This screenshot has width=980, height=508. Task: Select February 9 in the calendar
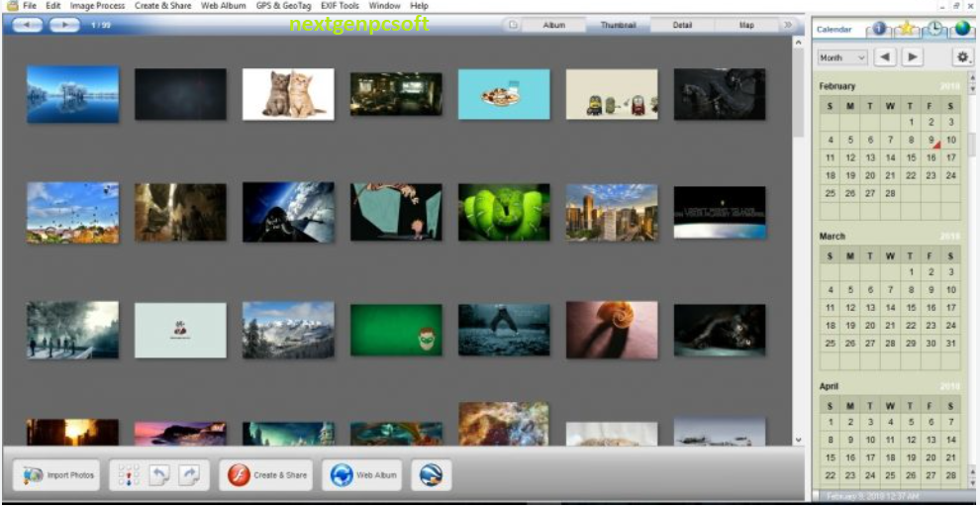931,140
